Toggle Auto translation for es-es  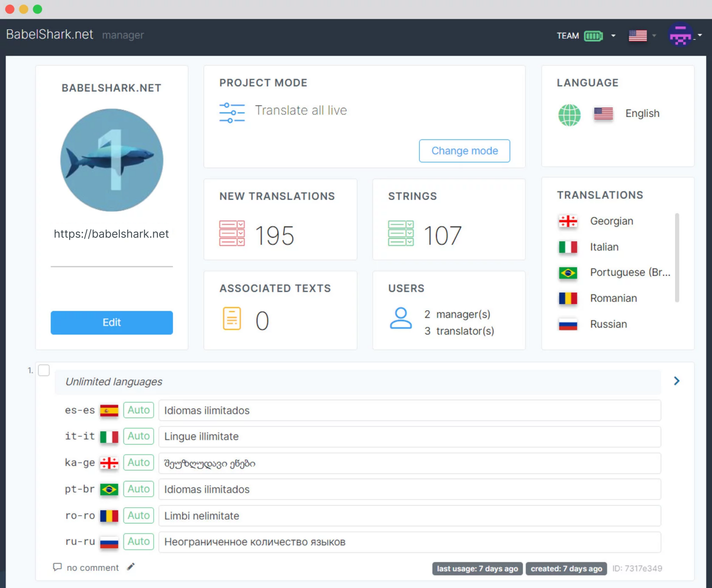(138, 410)
